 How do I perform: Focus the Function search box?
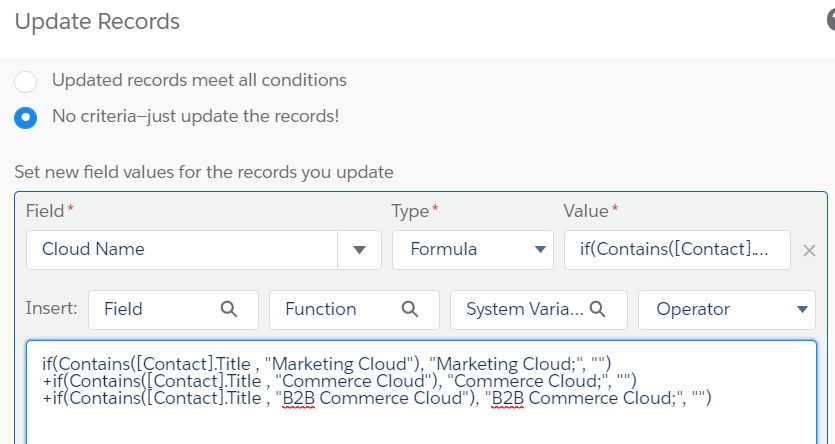point(335,309)
